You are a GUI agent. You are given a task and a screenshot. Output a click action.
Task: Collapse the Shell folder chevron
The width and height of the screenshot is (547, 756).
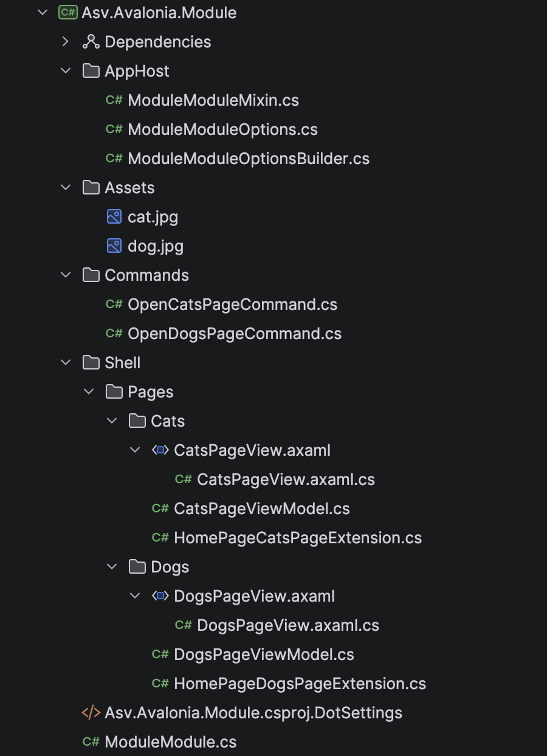pyautogui.click(x=66, y=363)
